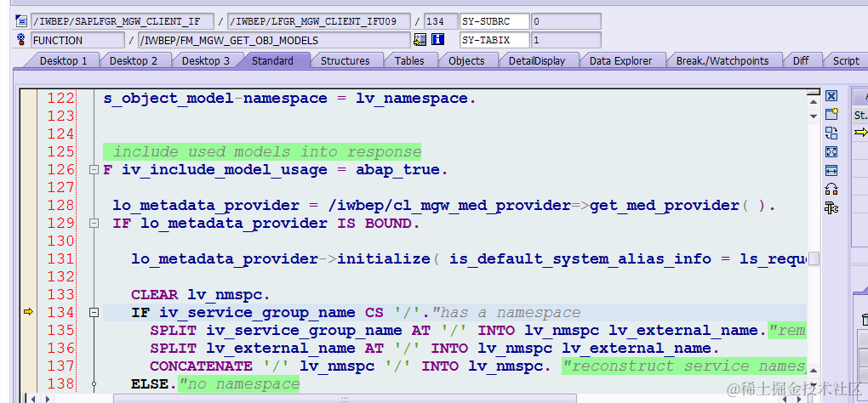Click 'initialize' method call on line 131
Viewport: 868px width, 403px height.
(x=384, y=258)
